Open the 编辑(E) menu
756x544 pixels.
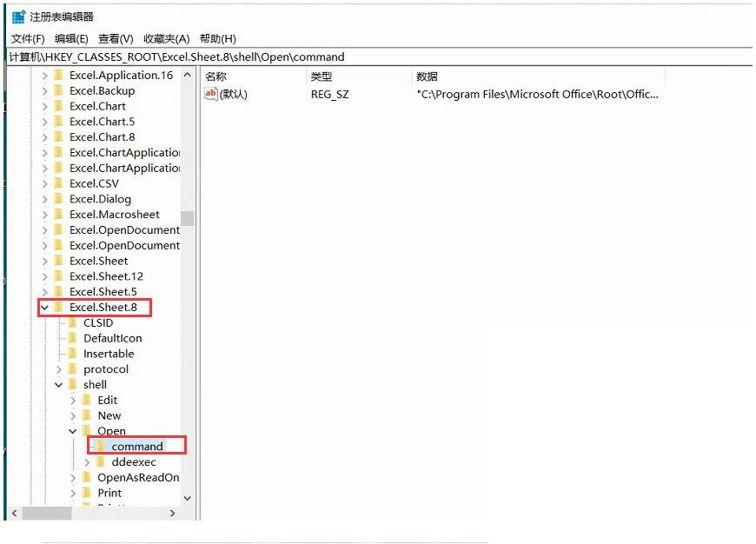(x=71, y=39)
